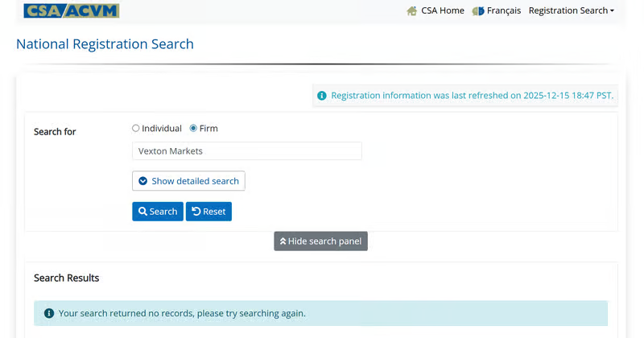Screen dimensions: 644x338
Task: Select the Individual radio button
Action: pos(136,128)
